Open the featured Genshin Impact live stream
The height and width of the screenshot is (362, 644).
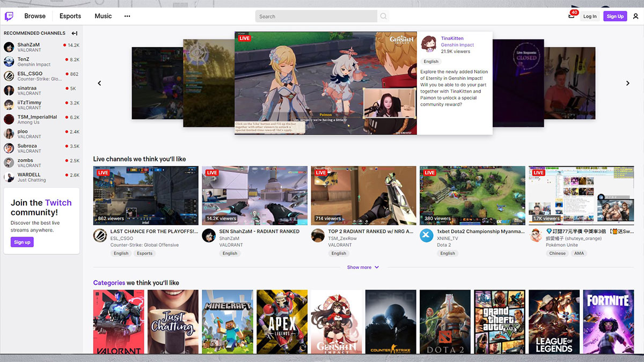[326, 83]
